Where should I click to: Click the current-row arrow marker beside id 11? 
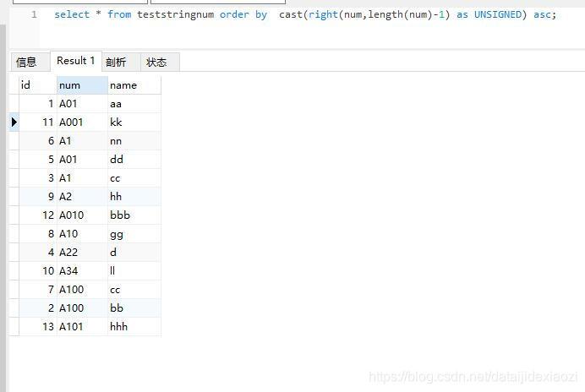14,122
